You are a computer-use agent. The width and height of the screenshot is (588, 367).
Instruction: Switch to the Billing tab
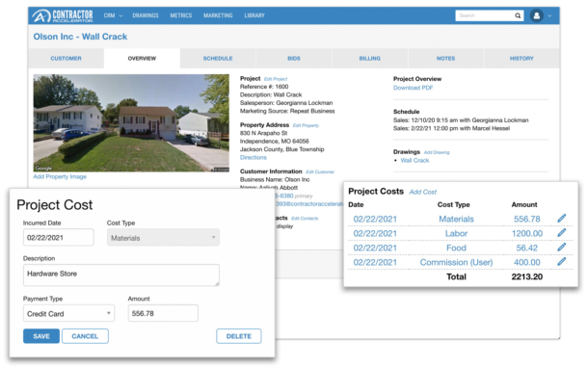click(370, 59)
